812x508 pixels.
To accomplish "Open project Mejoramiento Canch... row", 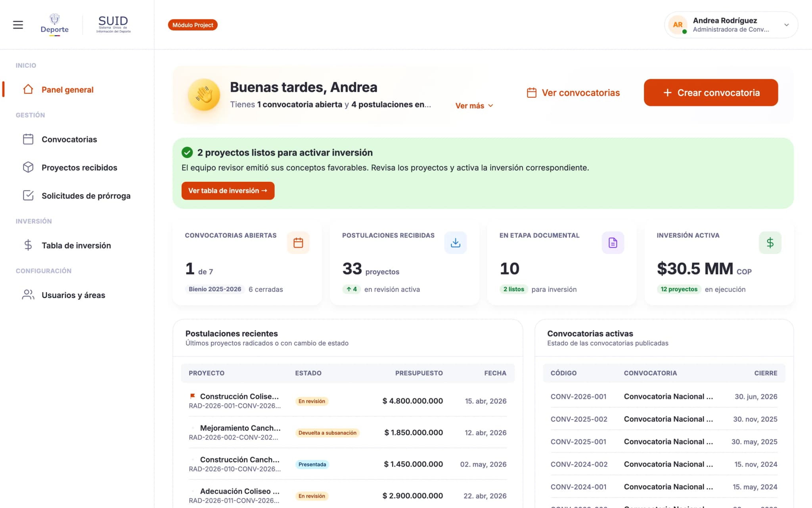I will pyautogui.click(x=348, y=433).
